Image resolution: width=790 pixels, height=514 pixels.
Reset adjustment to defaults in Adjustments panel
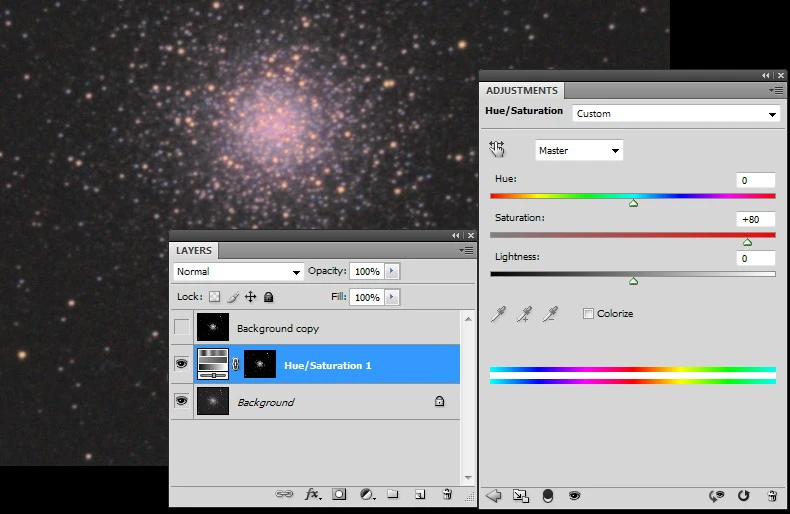(x=743, y=495)
